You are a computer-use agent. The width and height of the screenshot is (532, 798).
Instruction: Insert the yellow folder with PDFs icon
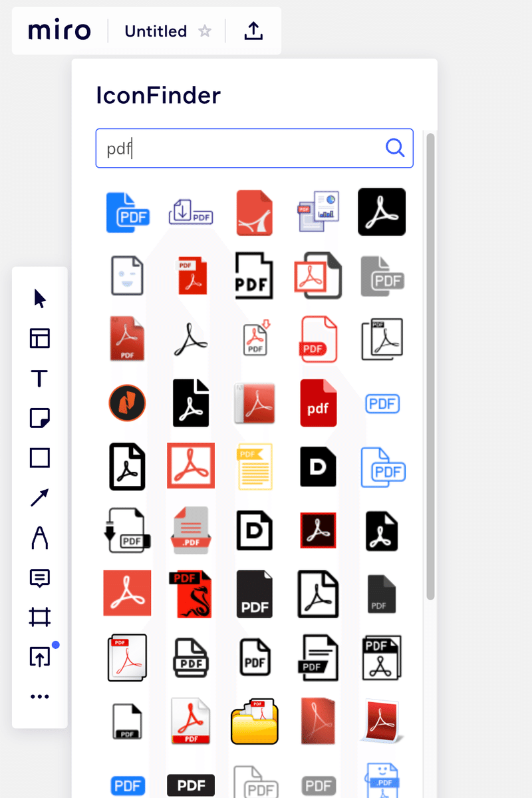pyautogui.click(x=254, y=721)
